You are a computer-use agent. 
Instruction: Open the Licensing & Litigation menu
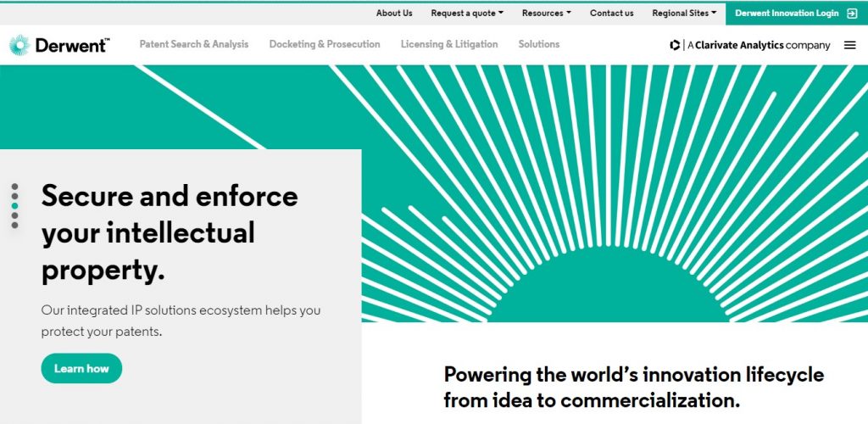tap(449, 44)
